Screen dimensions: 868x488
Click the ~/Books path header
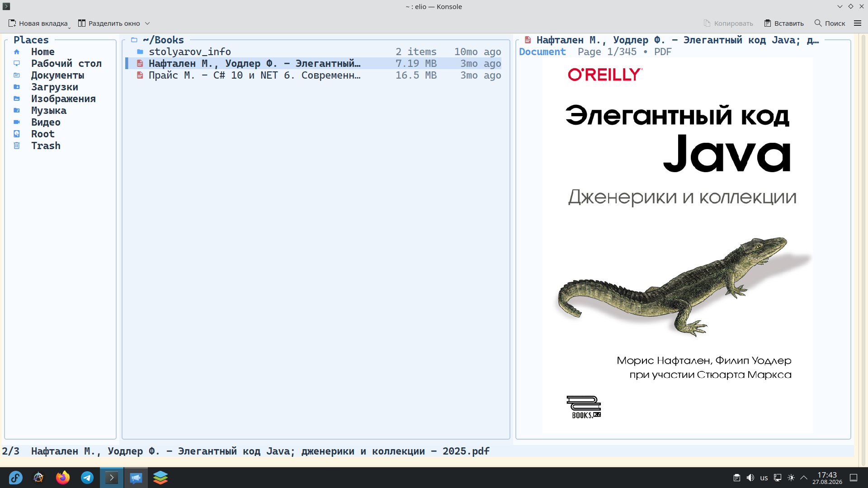point(163,40)
